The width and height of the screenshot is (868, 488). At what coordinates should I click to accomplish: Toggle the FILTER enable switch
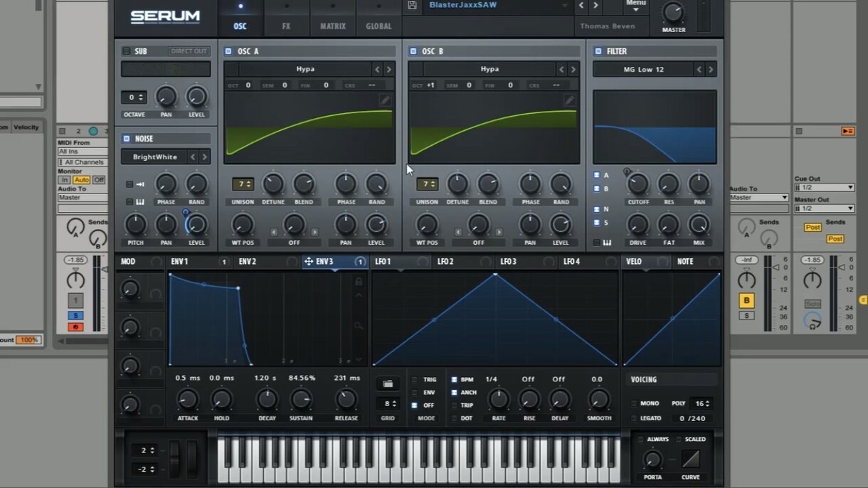coord(598,51)
